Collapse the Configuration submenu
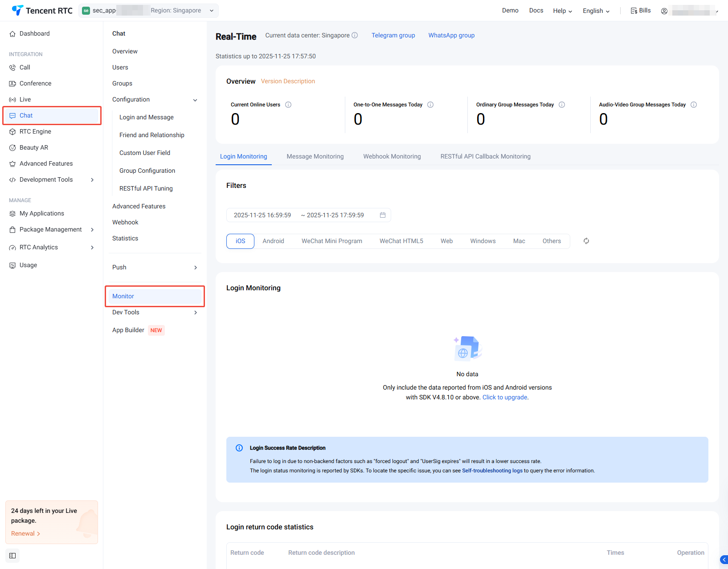Viewport: 728px width, 569px height. pos(195,100)
